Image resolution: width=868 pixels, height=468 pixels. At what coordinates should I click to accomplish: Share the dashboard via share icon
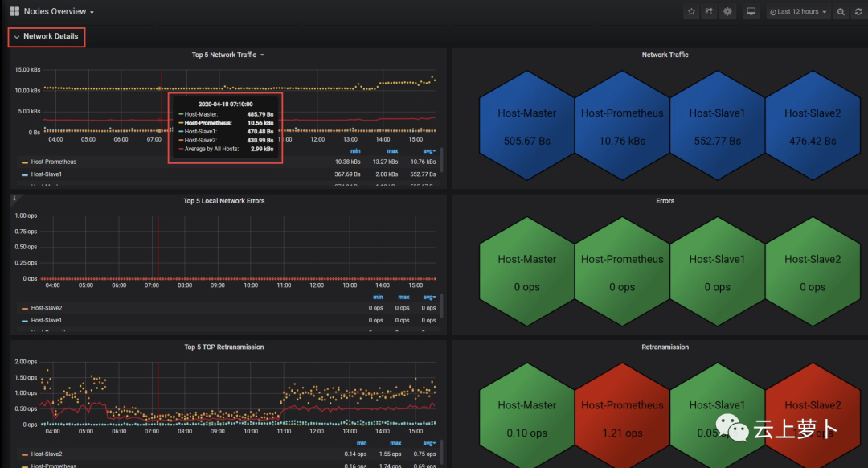(x=709, y=11)
